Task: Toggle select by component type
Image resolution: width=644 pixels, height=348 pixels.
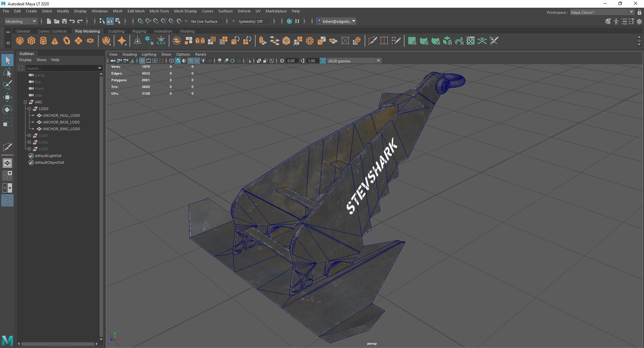Action: [118, 21]
